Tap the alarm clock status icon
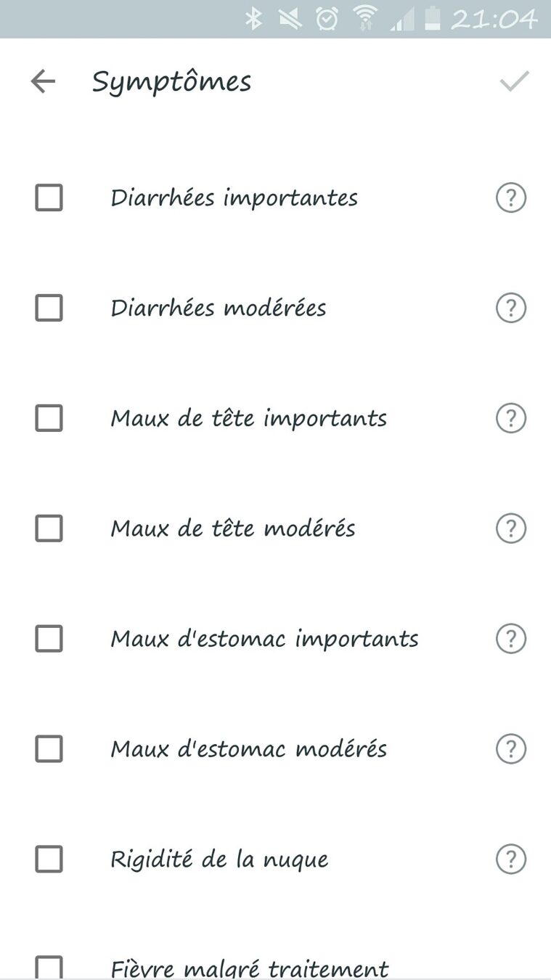The image size is (551, 980). point(327,18)
